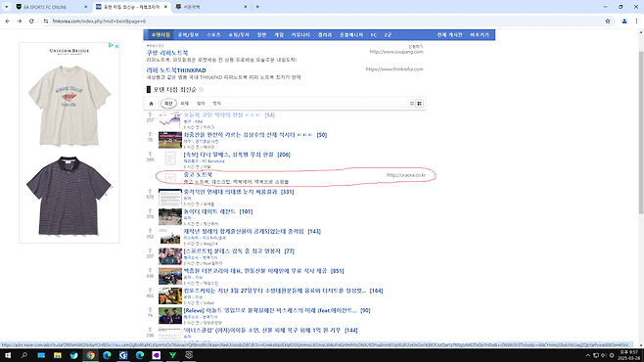Open the Chrome profile avatar
644x362 pixels.
[x=623, y=21]
